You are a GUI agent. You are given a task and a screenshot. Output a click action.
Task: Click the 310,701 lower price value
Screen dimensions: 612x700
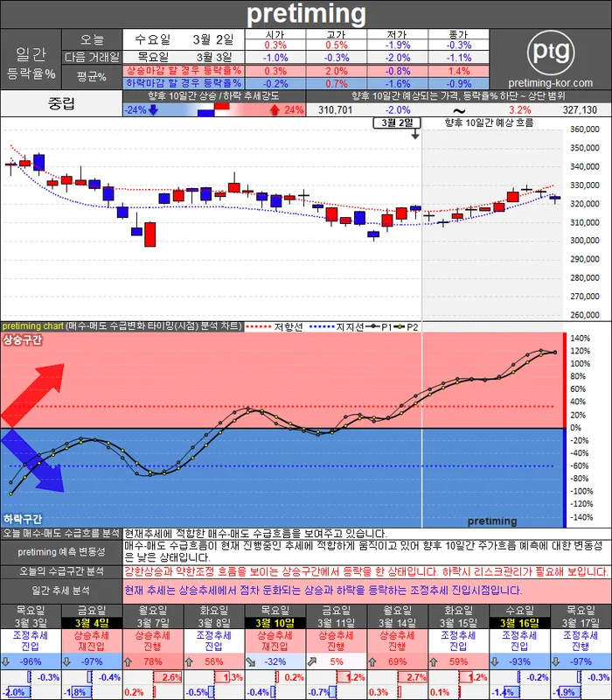pos(336,110)
